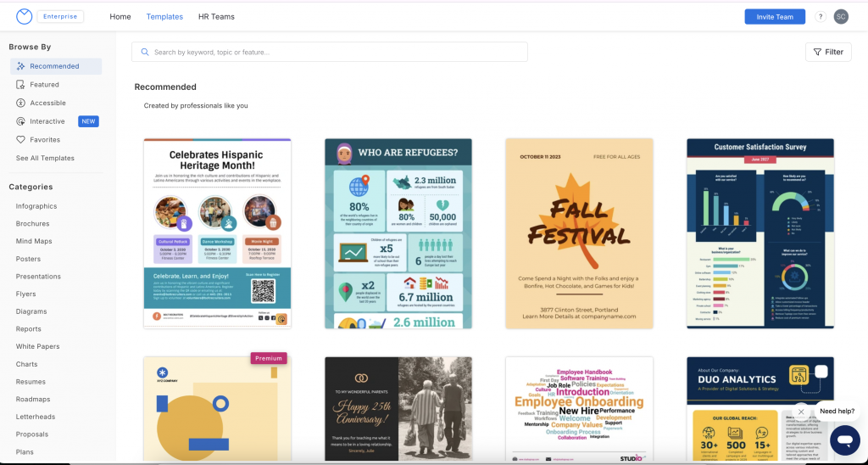Open the Duo Analytics template
Screen dimensions: 868x465
pos(760,408)
